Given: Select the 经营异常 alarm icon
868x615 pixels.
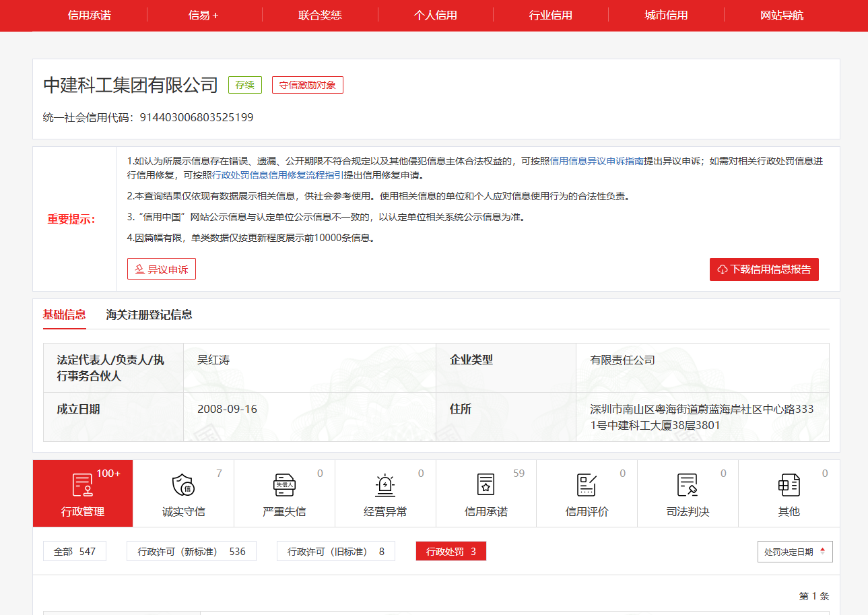Looking at the screenshot, I should [x=385, y=485].
